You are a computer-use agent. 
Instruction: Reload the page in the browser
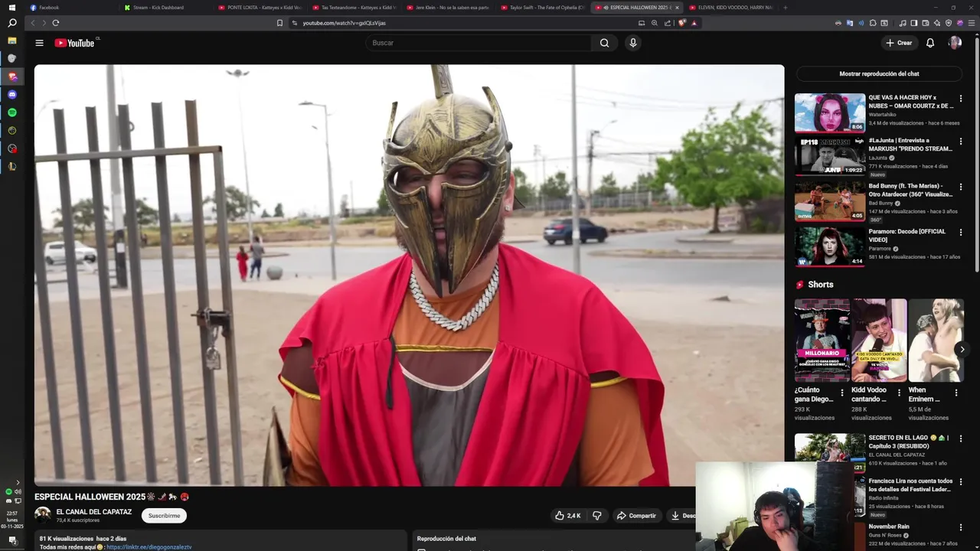(x=56, y=23)
